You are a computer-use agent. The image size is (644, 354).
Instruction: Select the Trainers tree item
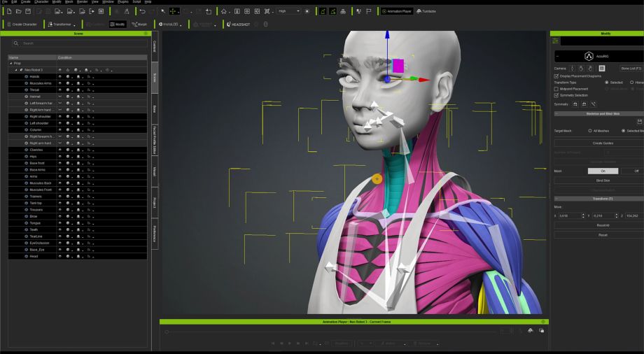(x=35, y=197)
